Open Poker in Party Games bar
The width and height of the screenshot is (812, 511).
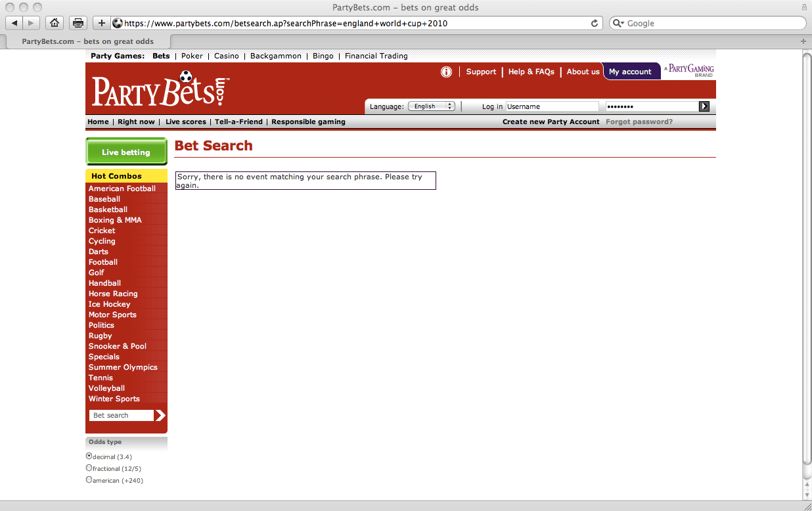click(x=192, y=56)
